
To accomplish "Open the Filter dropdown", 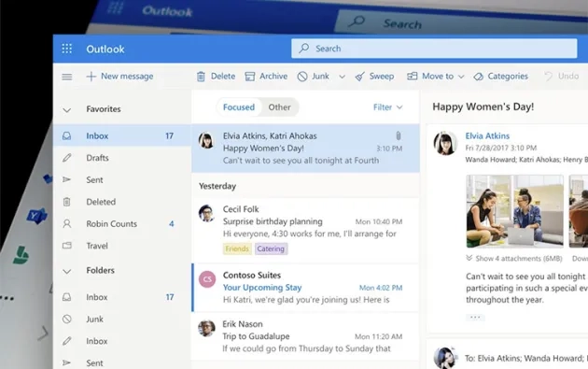I will pyautogui.click(x=387, y=107).
